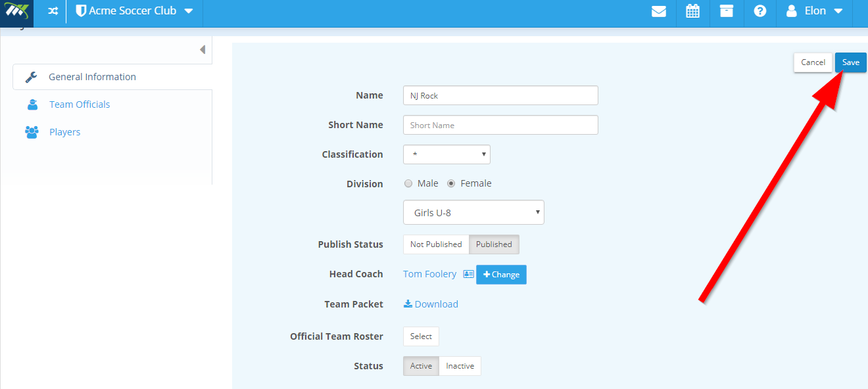Expand the Elon user menu

tap(814, 11)
